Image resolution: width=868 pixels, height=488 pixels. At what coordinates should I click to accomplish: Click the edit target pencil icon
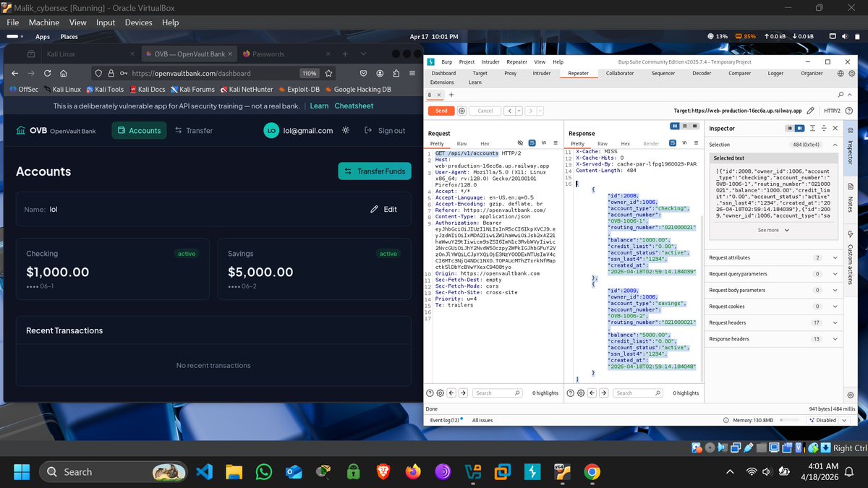pos(811,111)
